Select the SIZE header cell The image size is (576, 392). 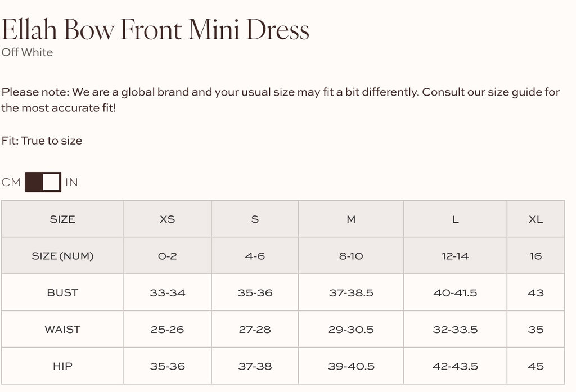tap(63, 219)
